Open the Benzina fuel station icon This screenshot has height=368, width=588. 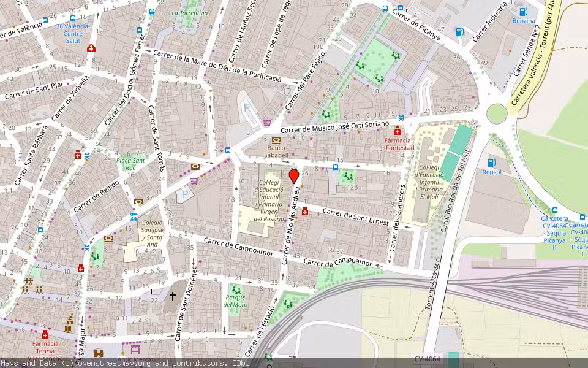click(524, 13)
